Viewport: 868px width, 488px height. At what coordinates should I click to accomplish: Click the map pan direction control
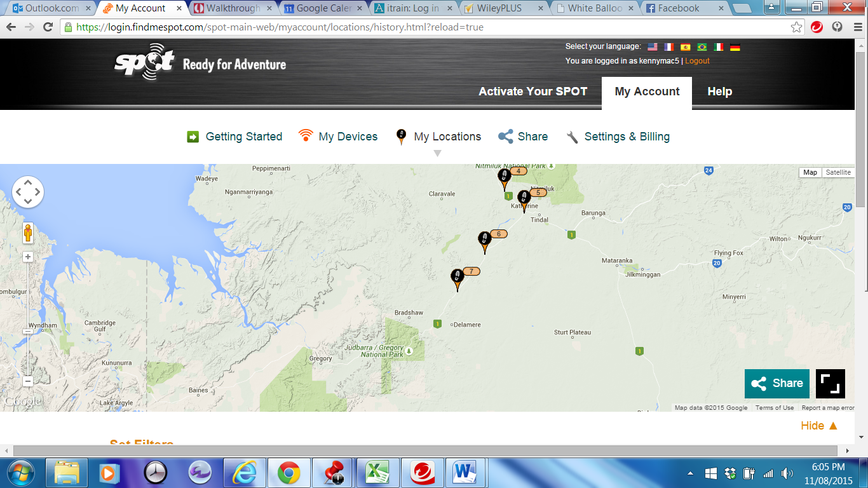tap(28, 191)
